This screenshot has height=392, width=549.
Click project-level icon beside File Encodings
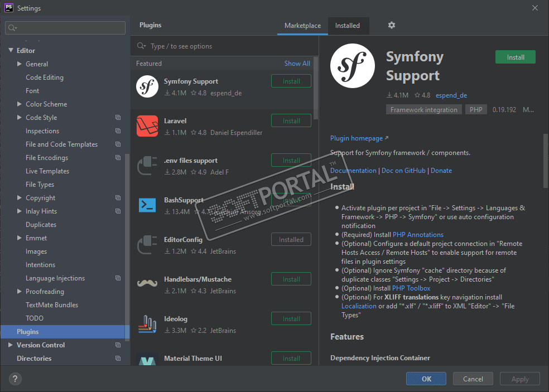coord(118,157)
